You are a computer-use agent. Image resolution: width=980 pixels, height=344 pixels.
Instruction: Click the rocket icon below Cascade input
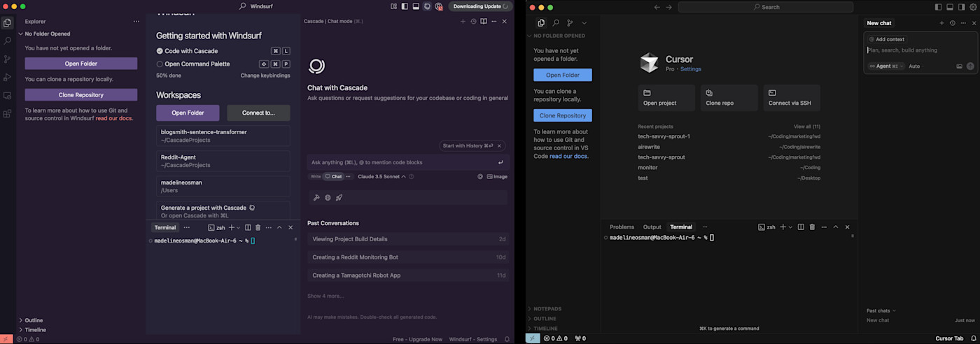pyautogui.click(x=339, y=198)
